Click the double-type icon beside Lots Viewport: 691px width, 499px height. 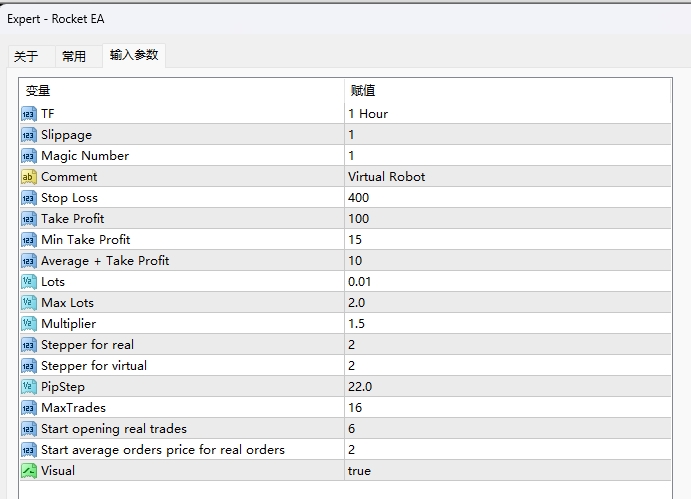(28, 282)
